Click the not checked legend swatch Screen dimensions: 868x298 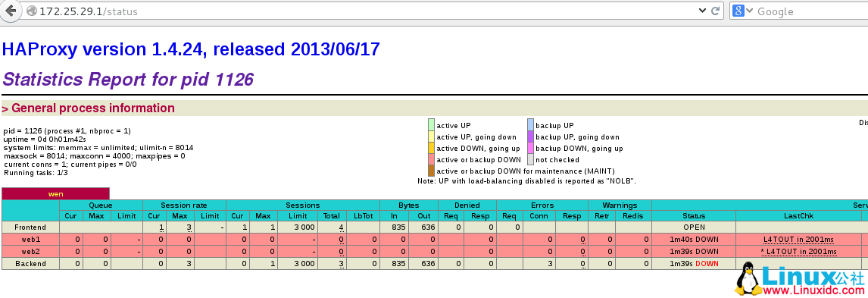[x=530, y=159]
